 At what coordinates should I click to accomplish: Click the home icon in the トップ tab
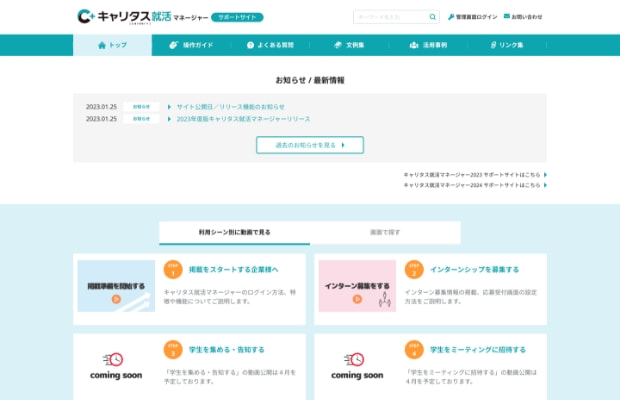click(x=102, y=45)
